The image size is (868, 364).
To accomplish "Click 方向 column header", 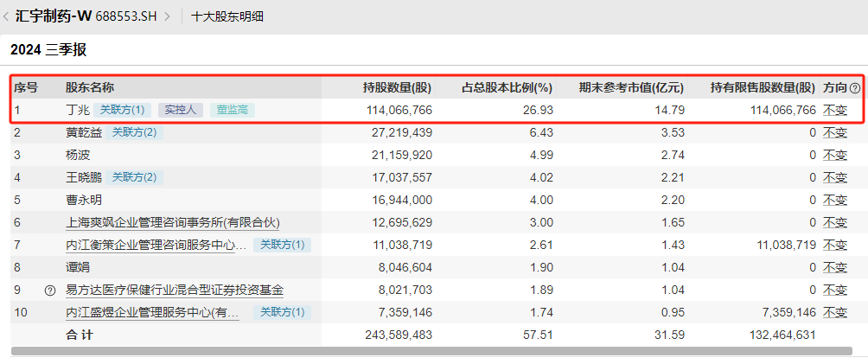I will (835, 87).
